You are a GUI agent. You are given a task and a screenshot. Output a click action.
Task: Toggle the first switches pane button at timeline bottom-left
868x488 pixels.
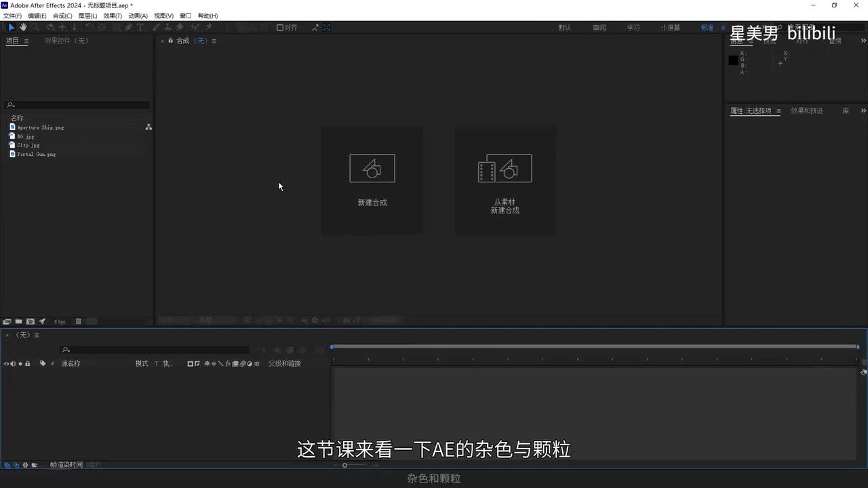point(7,465)
